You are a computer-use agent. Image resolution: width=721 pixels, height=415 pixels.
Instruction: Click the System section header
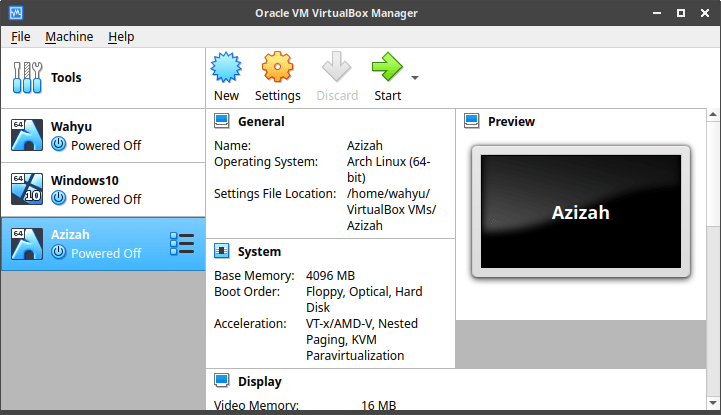pyautogui.click(x=259, y=251)
